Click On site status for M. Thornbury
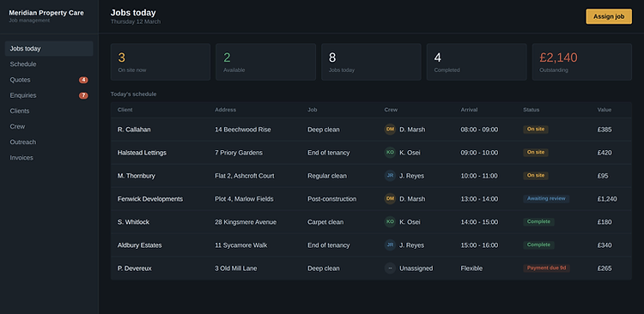This screenshot has width=644, height=314. coord(536,176)
